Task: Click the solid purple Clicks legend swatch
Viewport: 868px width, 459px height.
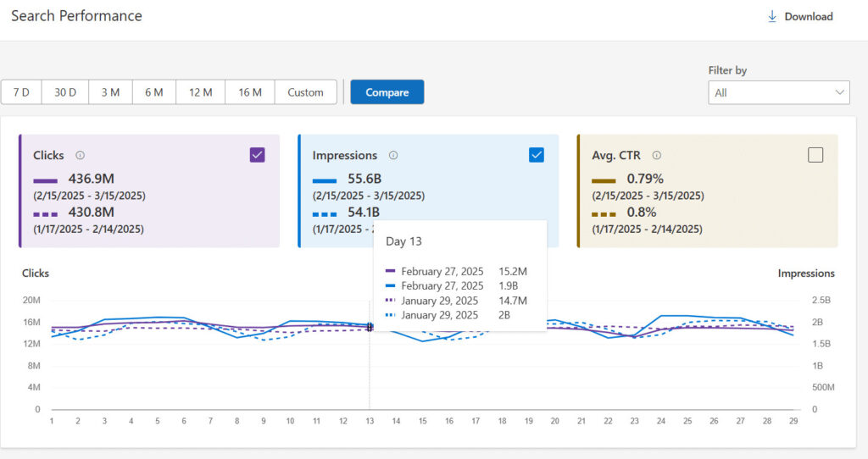Action: 46,180
